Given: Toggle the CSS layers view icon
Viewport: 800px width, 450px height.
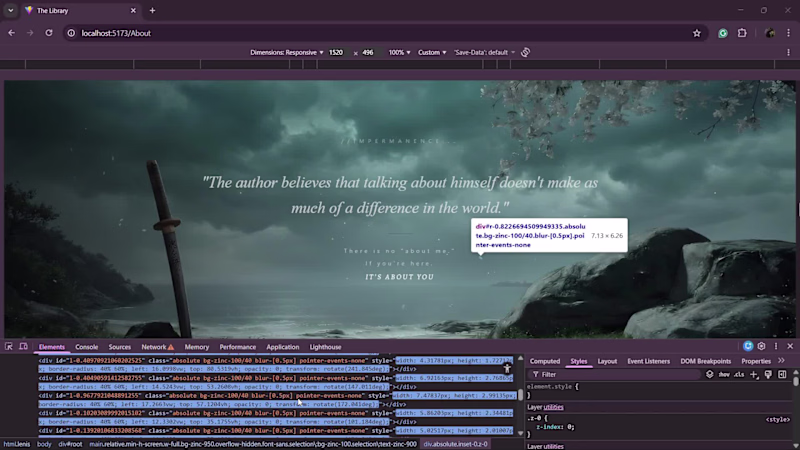Looking at the screenshot, I should point(709,374).
